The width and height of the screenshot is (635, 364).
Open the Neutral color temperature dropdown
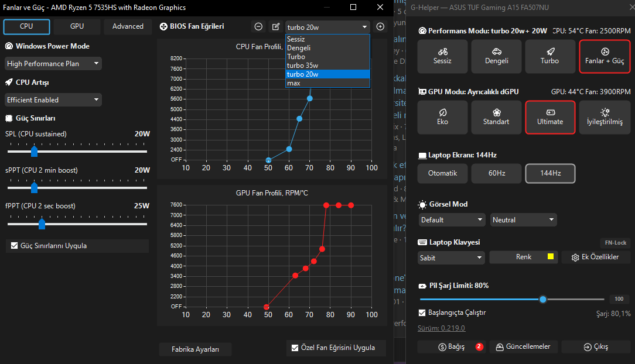523,220
